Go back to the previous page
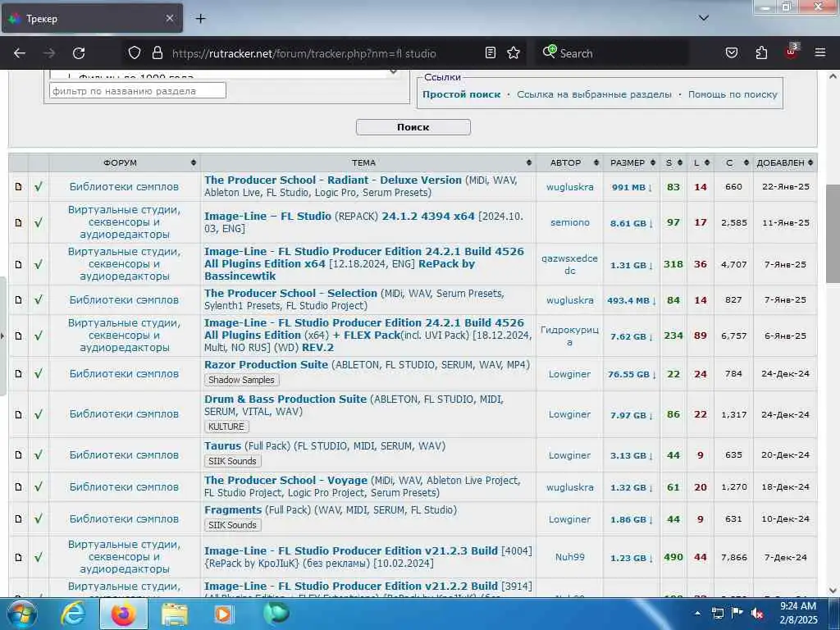The height and width of the screenshot is (630, 840). [x=20, y=53]
